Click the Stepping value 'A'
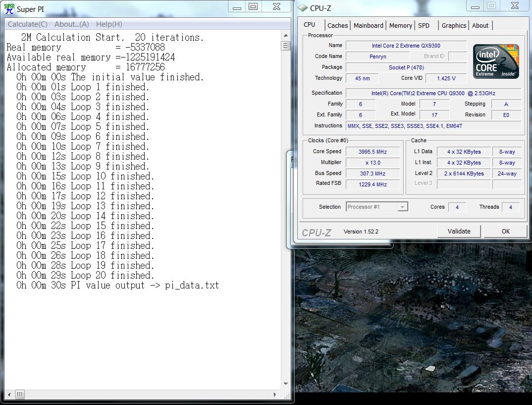This screenshot has width=532, height=405. [506, 104]
